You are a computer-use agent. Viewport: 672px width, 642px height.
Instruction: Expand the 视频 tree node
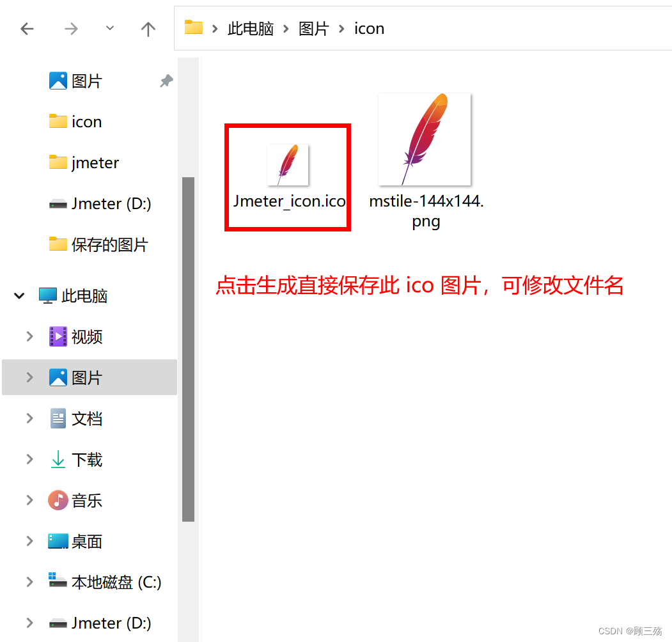[x=29, y=336]
